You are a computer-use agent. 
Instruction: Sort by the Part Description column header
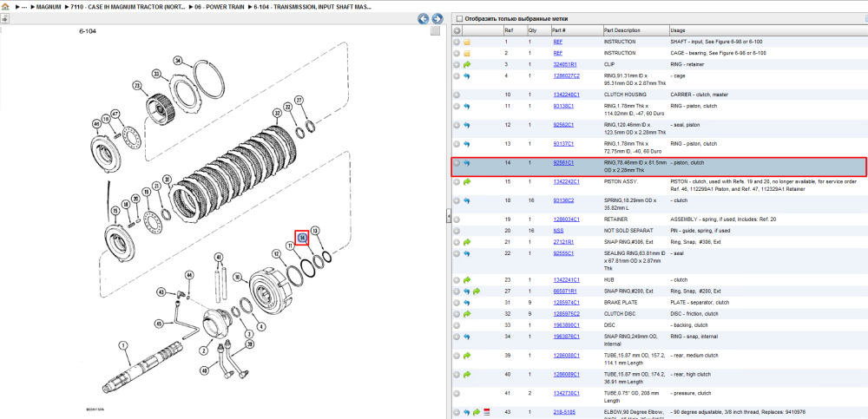(635, 30)
